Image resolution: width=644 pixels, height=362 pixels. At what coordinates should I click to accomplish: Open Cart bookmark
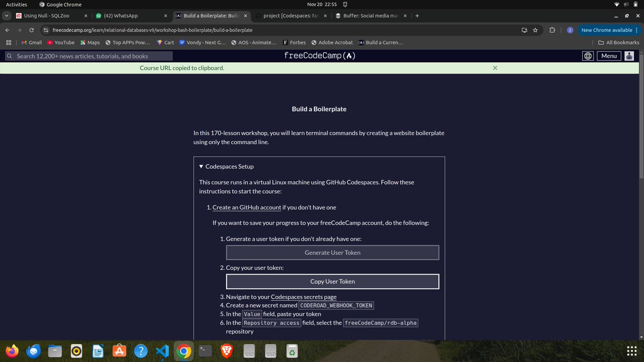point(165,42)
